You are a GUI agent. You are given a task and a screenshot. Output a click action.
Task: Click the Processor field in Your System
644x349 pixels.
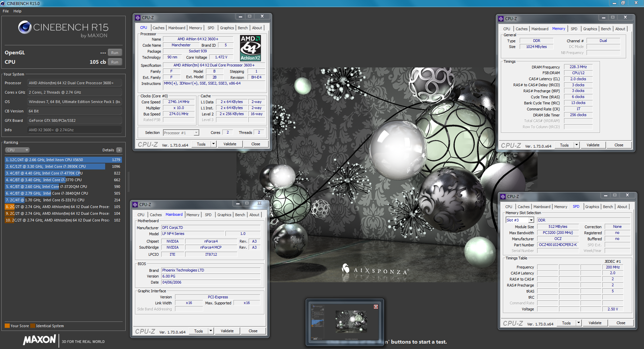click(74, 83)
